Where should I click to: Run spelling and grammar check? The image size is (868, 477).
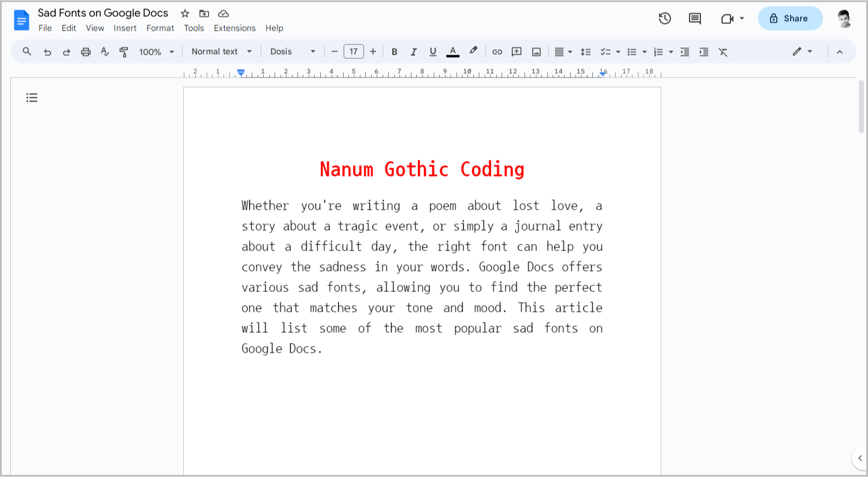[105, 52]
